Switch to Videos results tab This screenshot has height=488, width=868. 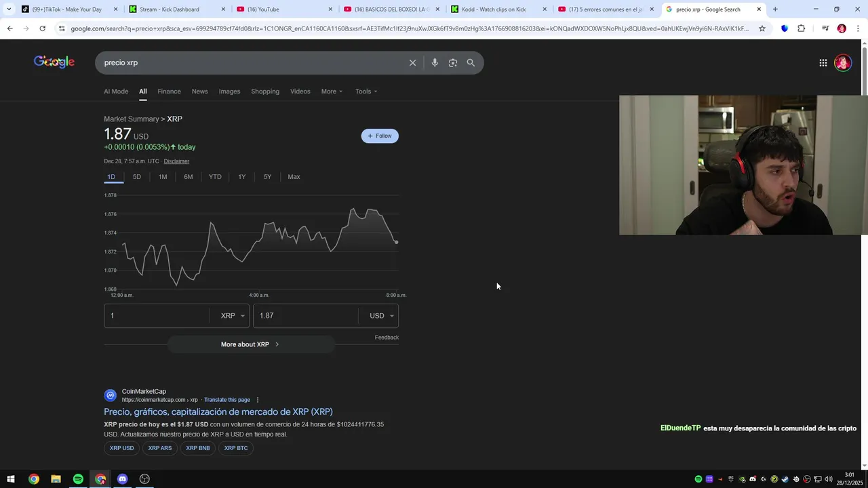300,91
